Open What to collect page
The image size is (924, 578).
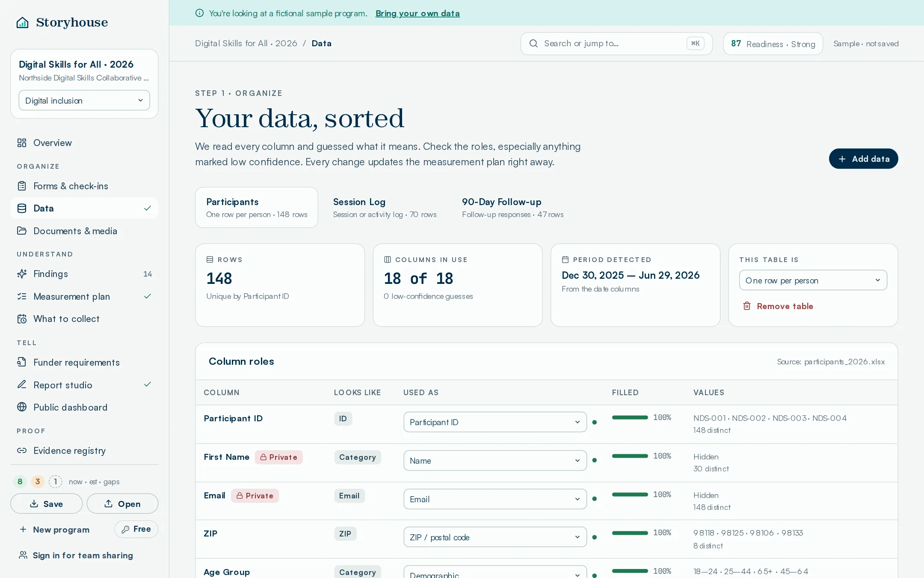pos(84,319)
